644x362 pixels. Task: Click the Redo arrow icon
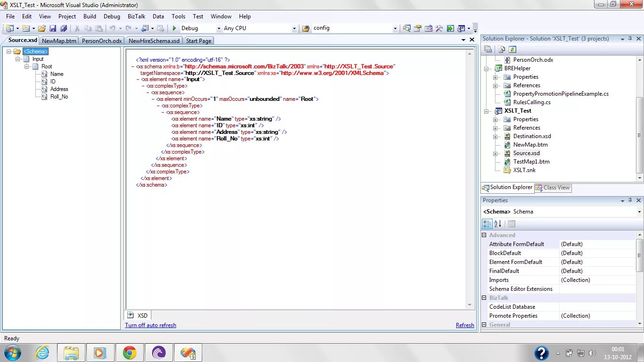[129, 28]
